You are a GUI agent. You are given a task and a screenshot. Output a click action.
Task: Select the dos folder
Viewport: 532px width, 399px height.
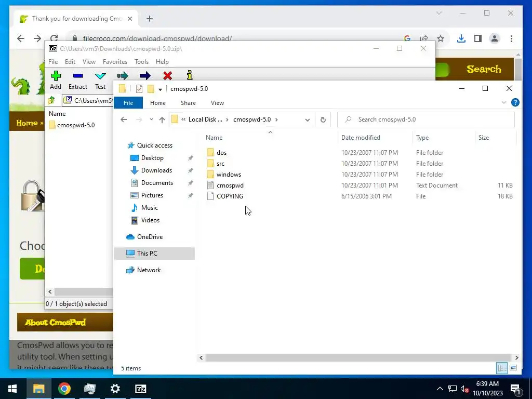click(x=221, y=153)
